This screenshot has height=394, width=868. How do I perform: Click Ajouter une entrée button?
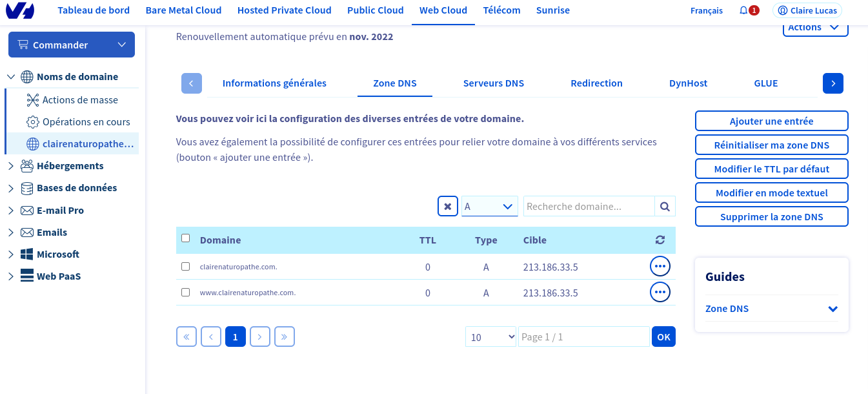[x=771, y=121]
